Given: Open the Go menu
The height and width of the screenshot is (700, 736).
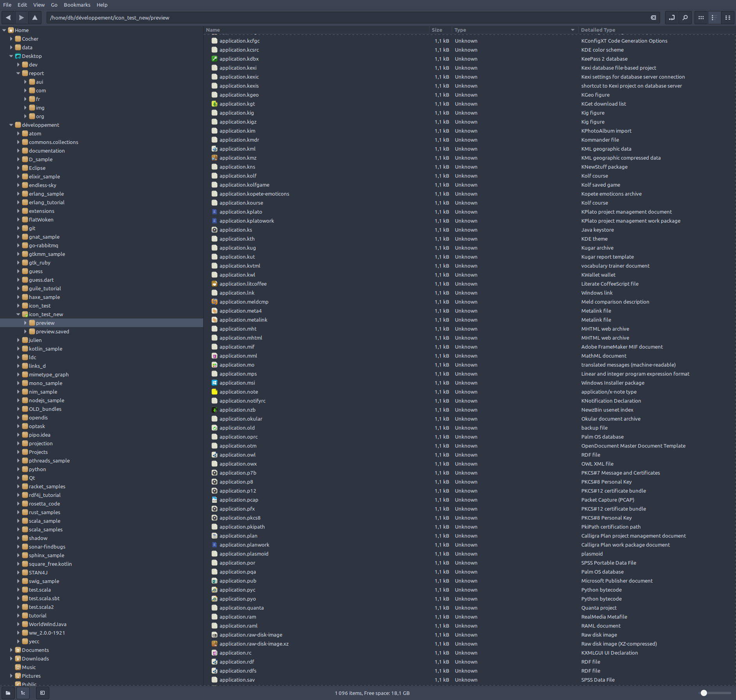Looking at the screenshot, I should coord(54,5).
